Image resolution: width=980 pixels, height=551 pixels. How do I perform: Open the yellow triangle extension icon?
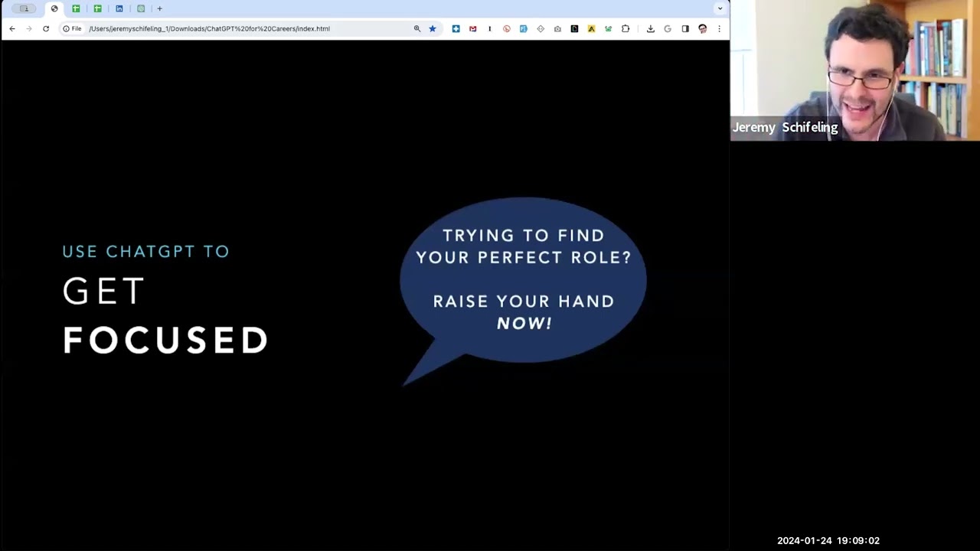(x=591, y=28)
